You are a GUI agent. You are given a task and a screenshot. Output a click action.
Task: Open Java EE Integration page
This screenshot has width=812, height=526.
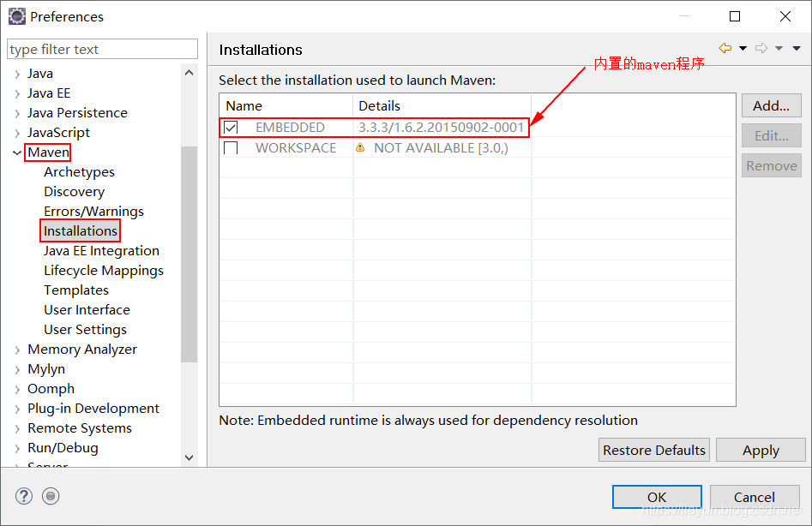click(101, 250)
